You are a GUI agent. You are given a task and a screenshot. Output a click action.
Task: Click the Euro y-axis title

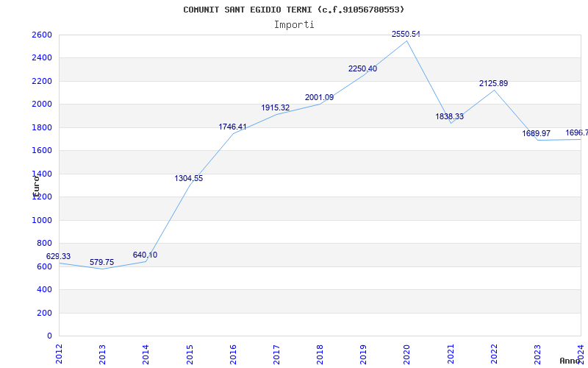[36, 186]
